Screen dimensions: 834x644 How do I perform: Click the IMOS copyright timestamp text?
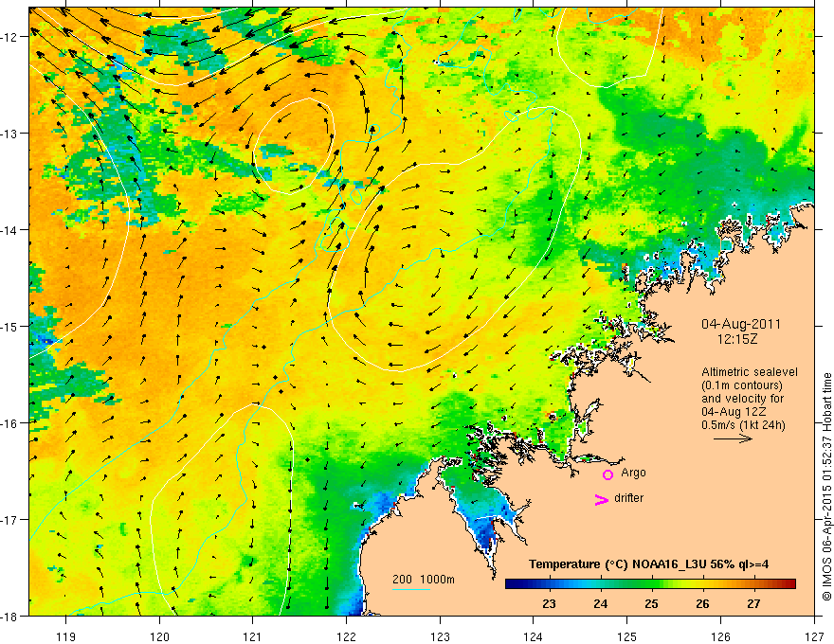point(826,487)
